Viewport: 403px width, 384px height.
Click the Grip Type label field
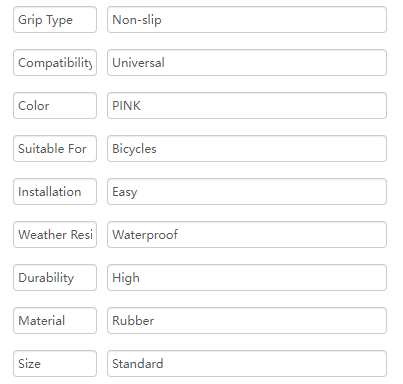click(x=55, y=20)
